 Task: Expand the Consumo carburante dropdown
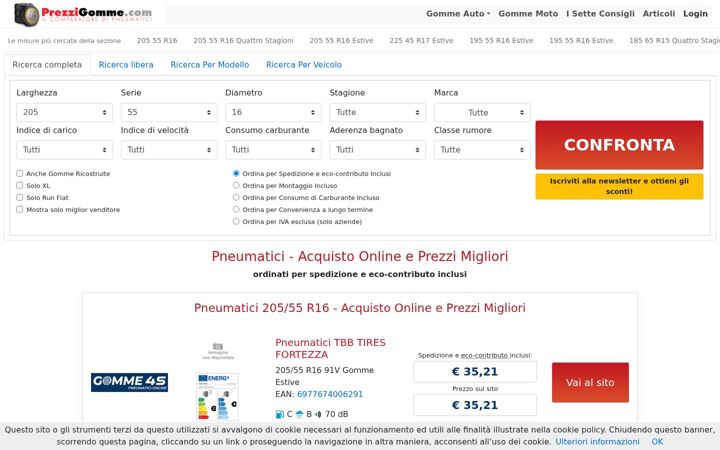[x=273, y=150]
